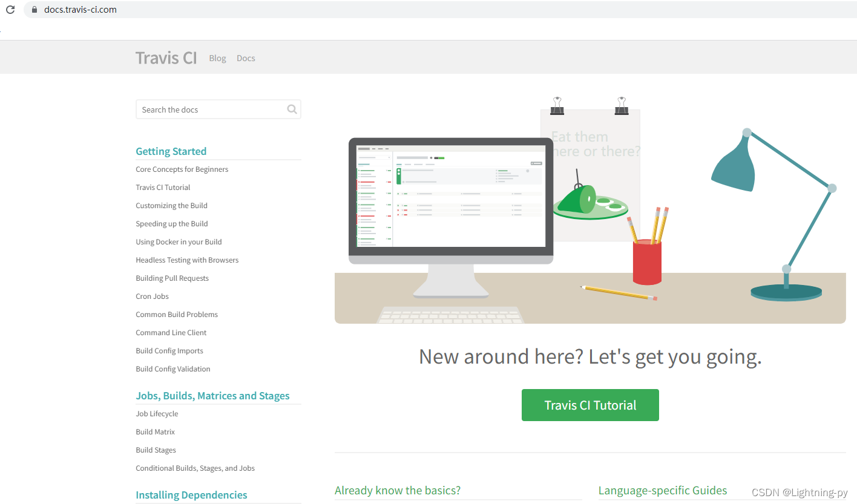Click the browser reload icon
Viewport: 857px width, 504px height.
(10, 10)
